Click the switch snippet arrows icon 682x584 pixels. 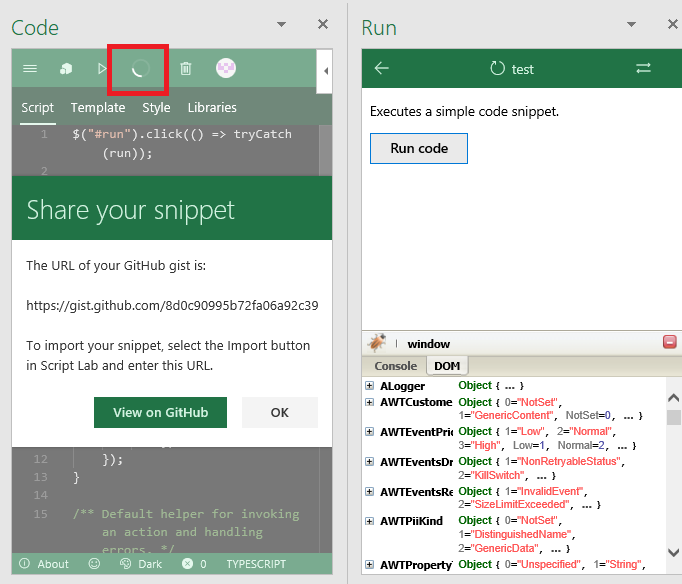[643, 68]
